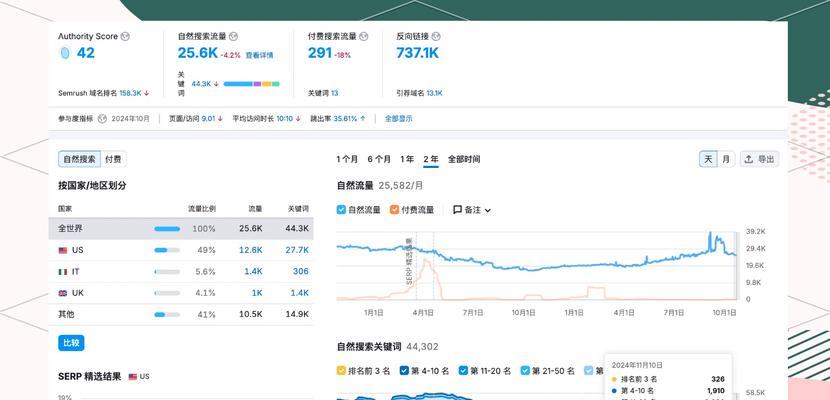Click the US keywords value 27.7K

[x=297, y=250]
